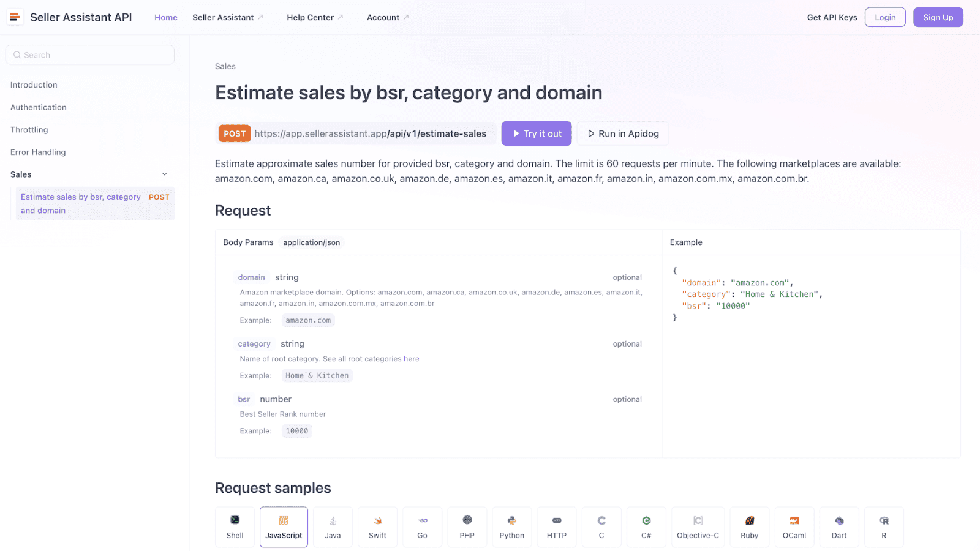Click the sidebar search field
Screen dimensions: 980x551
coord(89,54)
